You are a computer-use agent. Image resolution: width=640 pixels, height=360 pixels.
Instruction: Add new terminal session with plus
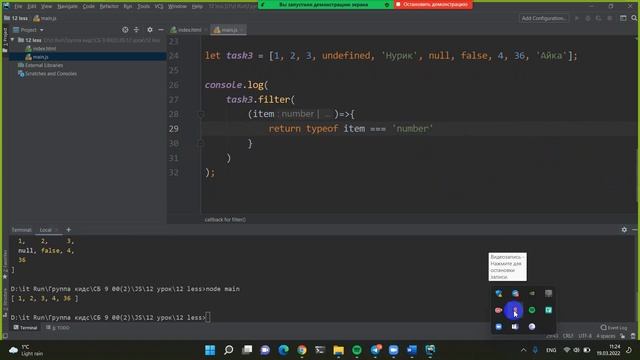(68, 230)
